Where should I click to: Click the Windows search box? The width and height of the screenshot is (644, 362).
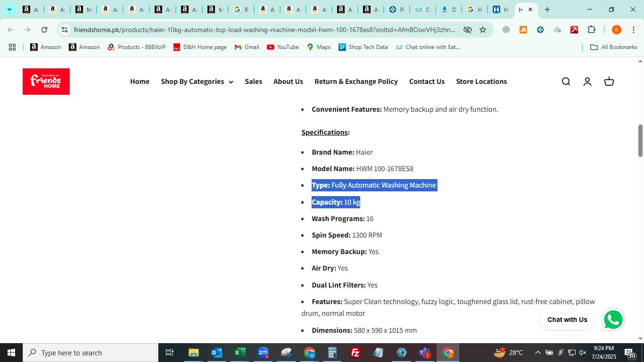coord(91,353)
